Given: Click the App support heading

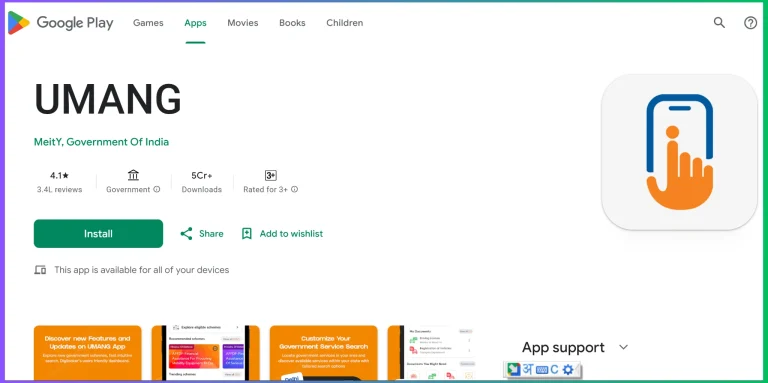Looking at the screenshot, I should tap(563, 347).
